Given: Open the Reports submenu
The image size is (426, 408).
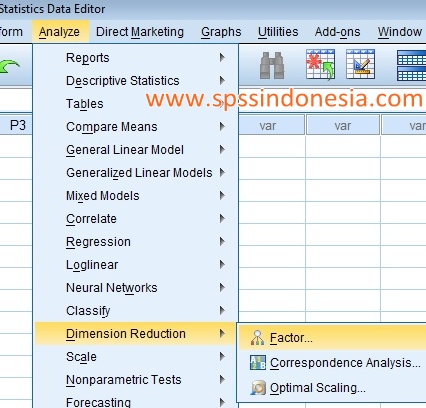Looking at the screenshot, I should pyautogui.click(x=136, y=58).
